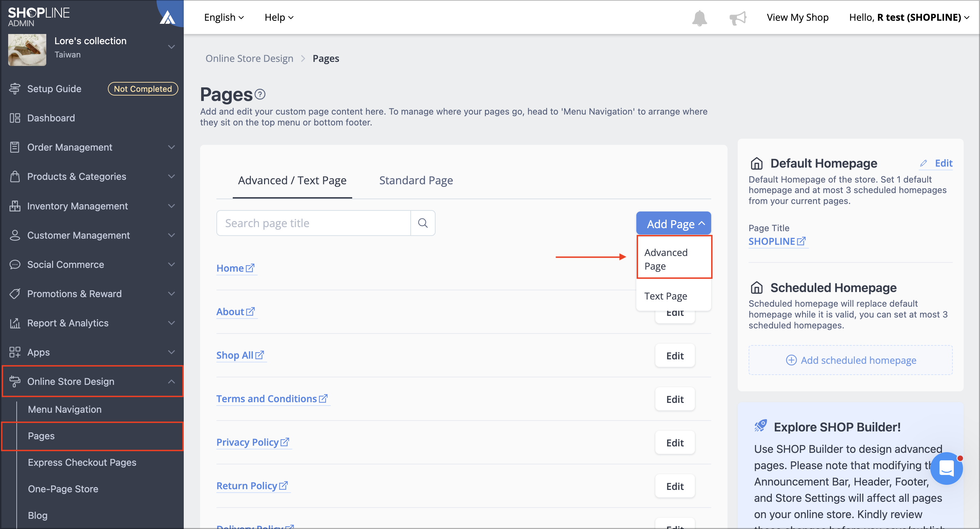The width and height of the screenshot is (980, 529).
Task: Click the Customer Management person icon
Action: (15, 235)
